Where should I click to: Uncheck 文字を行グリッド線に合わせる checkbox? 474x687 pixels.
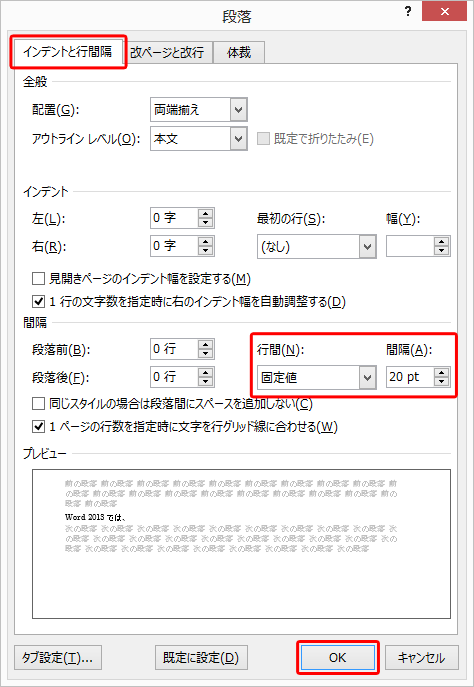[39, 426]
